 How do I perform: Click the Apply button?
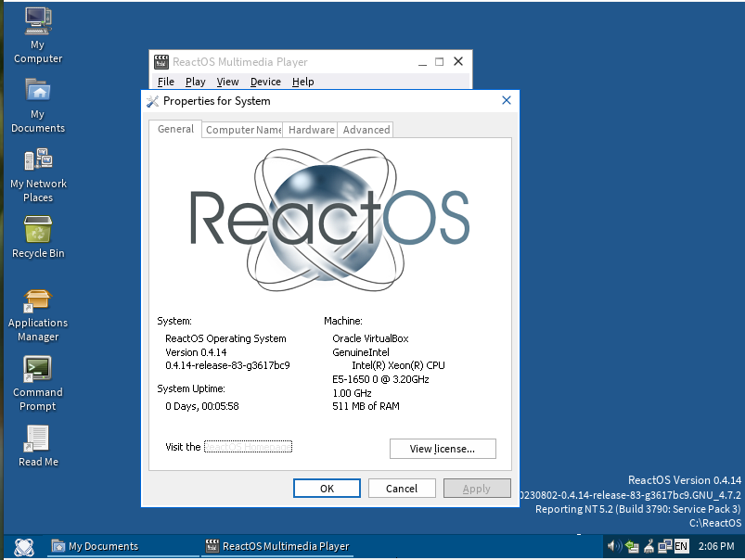477,489
